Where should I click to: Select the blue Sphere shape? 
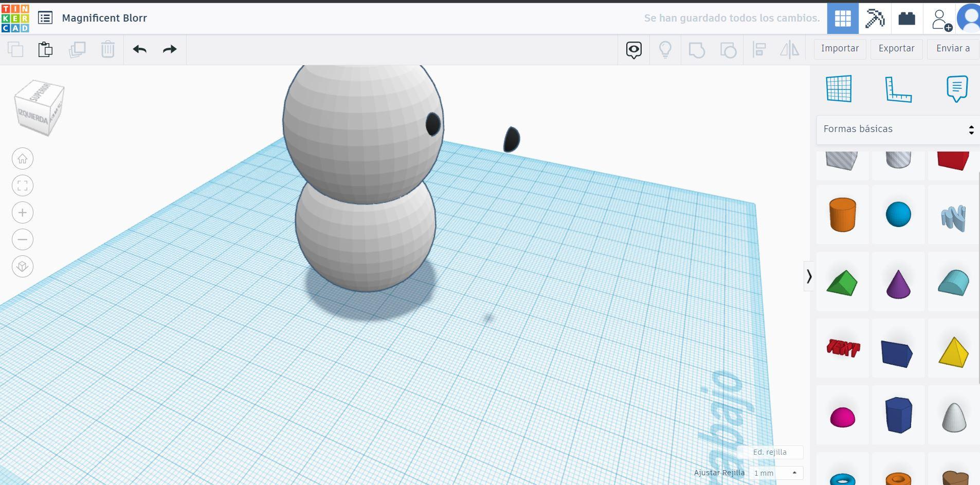click(898, 214)
